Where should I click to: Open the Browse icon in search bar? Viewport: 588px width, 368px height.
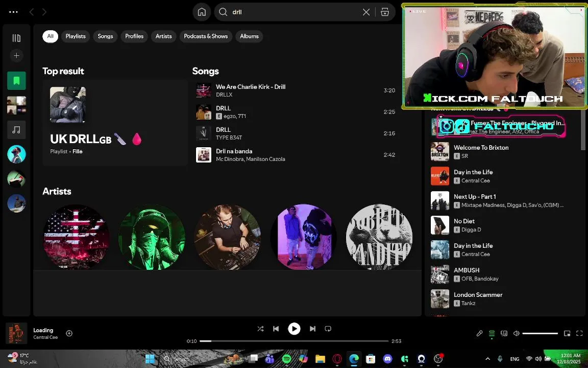point(385,12)
